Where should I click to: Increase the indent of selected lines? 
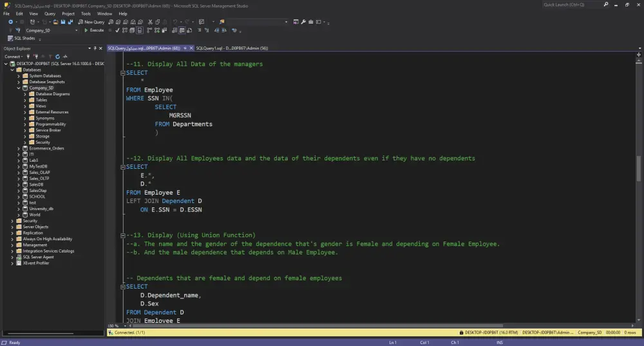click(224, 30)
